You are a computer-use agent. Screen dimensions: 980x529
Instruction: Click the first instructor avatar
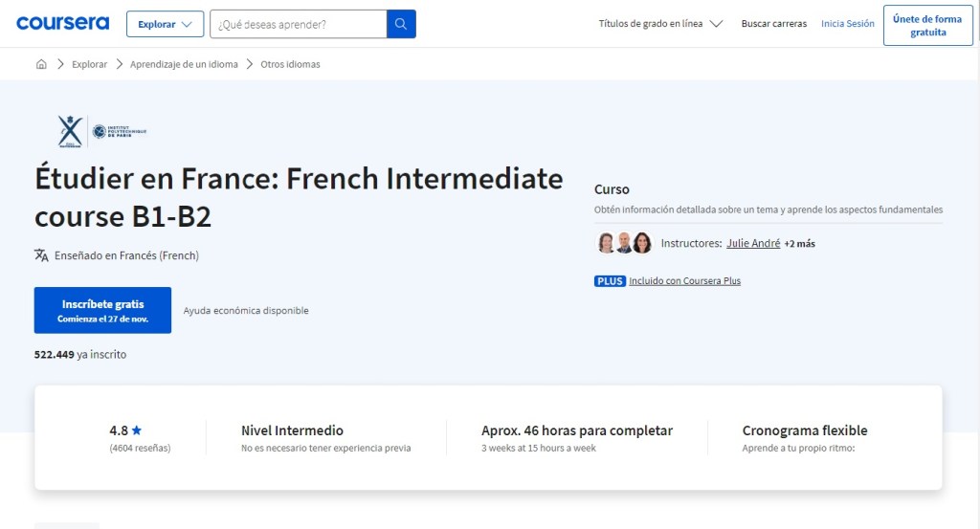606,242
